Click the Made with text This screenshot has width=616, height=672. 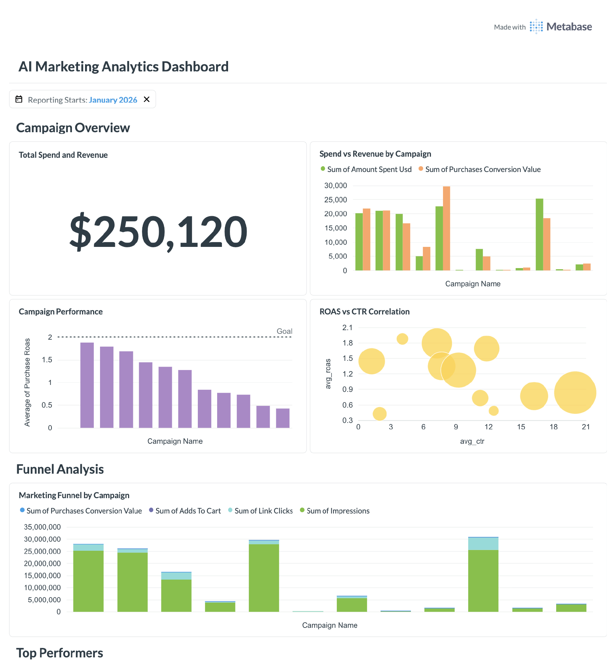(510, 27)
